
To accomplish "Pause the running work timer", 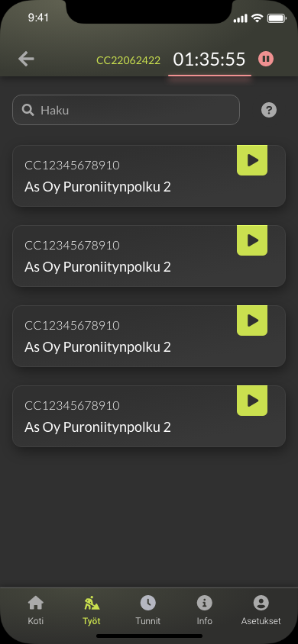I will point(266,60).
